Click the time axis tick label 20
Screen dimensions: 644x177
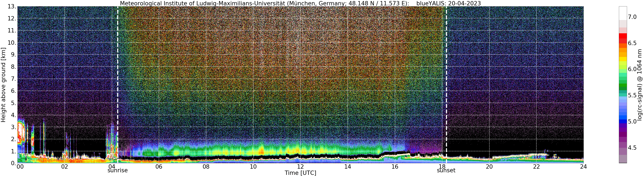point(489,166)
